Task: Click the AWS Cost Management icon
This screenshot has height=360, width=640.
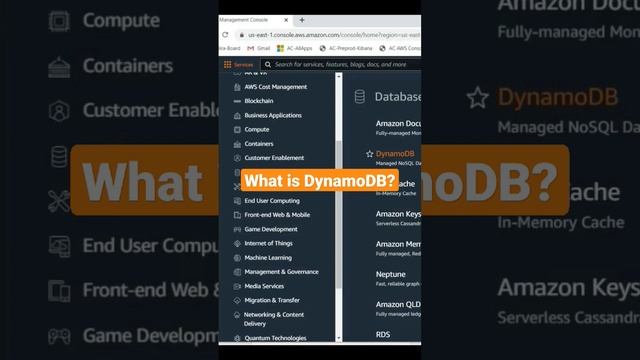Action: click(x=237, y=87)
